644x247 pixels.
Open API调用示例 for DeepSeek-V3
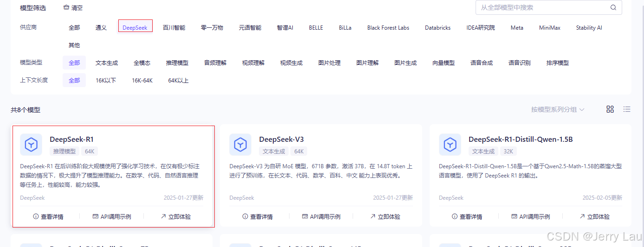(321, 216)
